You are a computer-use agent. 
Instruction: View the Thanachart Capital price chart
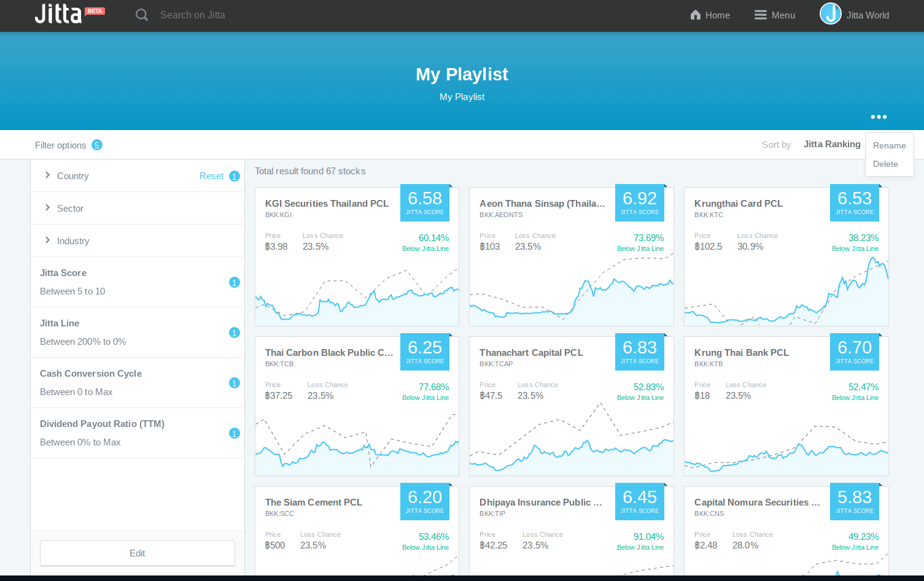(572, 438)
